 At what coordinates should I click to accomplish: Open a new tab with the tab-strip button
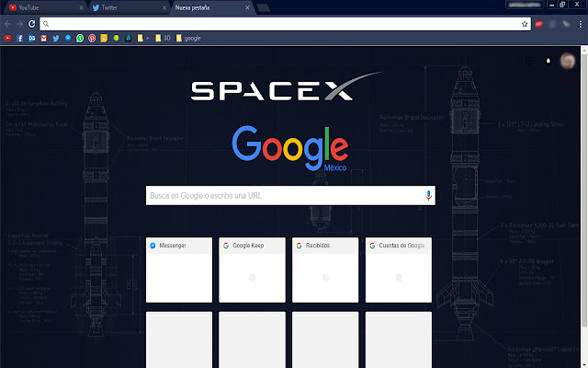coord(264,8)
